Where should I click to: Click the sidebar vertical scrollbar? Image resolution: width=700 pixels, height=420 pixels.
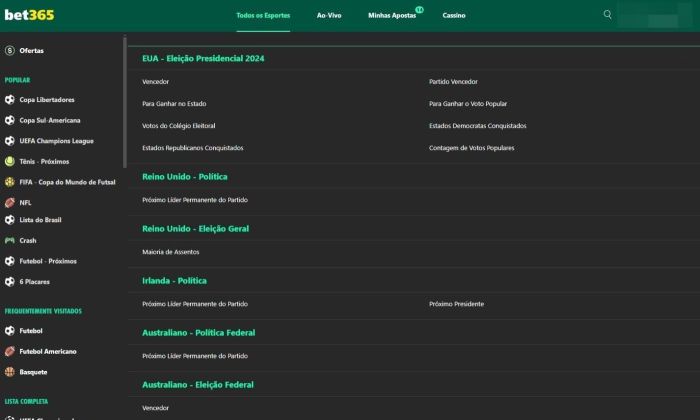[x=125, y=100]
